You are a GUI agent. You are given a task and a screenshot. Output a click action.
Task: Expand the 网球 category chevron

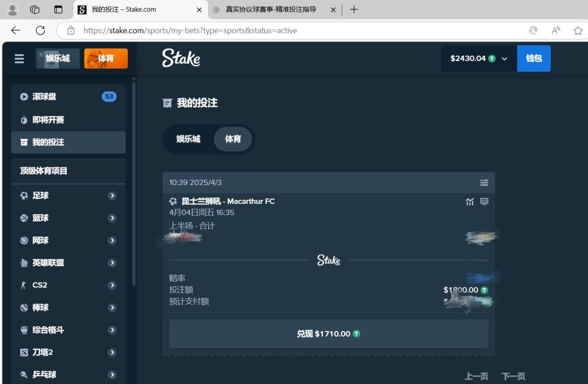(x=112, y=240)
